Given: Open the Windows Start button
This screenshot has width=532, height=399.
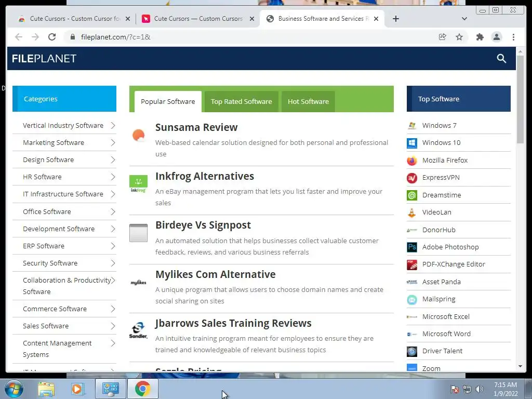Looking at the screenshot, I should 13,389.
